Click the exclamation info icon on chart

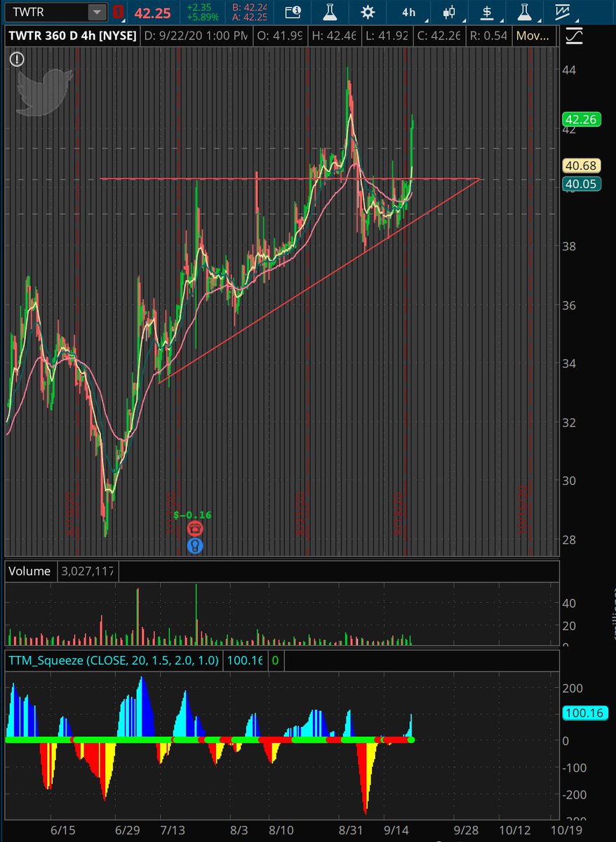click(15, 60)
